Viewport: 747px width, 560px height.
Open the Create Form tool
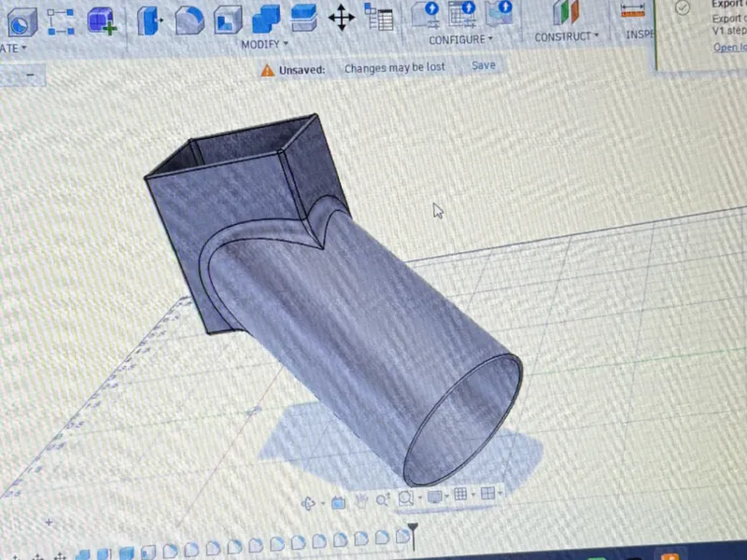102,21
